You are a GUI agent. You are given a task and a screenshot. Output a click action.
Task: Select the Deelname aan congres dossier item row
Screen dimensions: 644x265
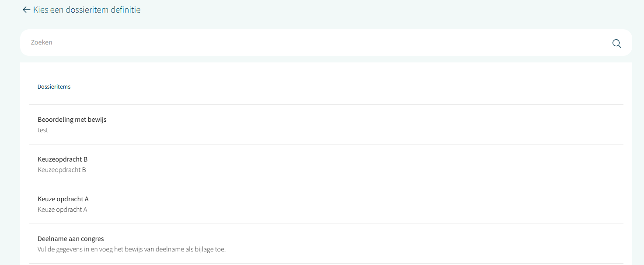coord(326,244)
